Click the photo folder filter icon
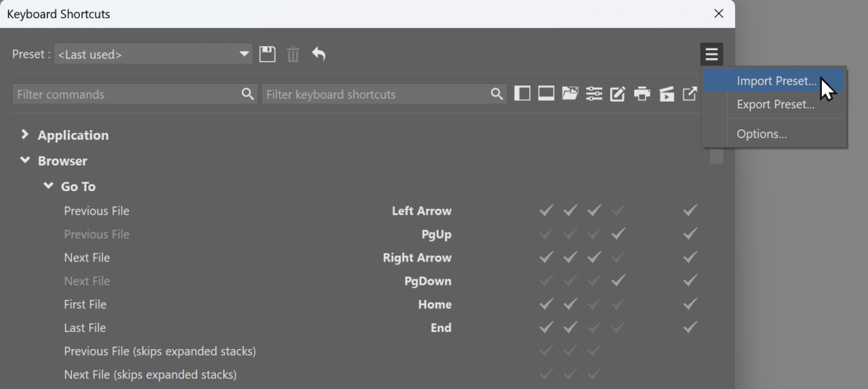Screen dimensions: 868x389 click(x=570, y=94)
